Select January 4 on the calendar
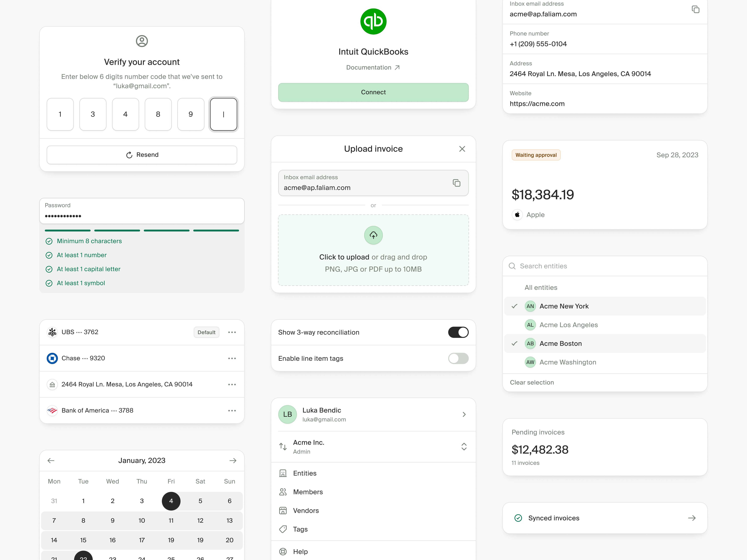 (x=171, y=501)
